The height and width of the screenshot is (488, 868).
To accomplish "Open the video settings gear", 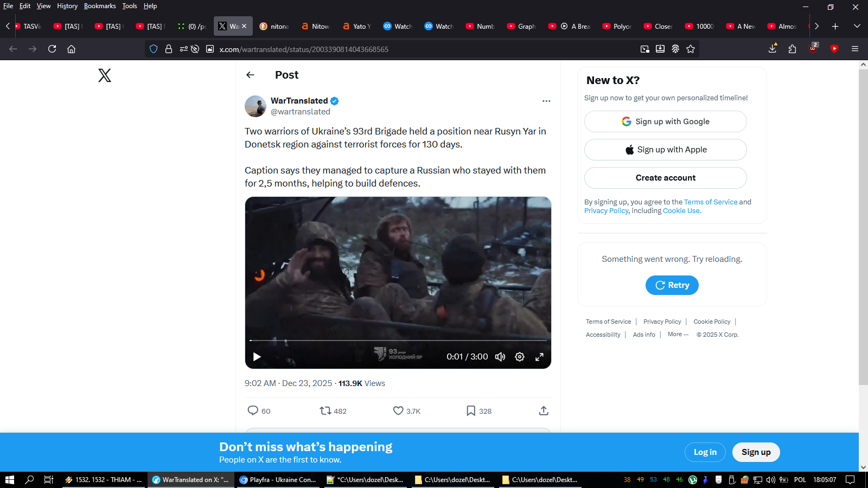I will pos(520,357).
